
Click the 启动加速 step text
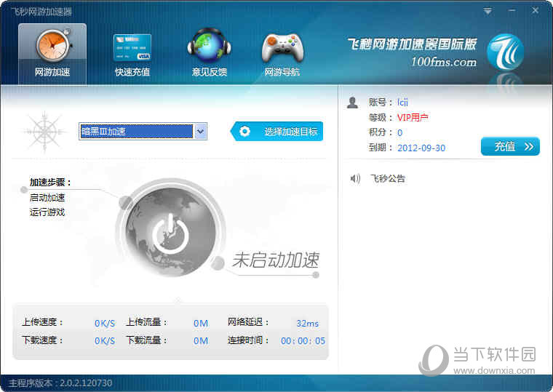47,198
